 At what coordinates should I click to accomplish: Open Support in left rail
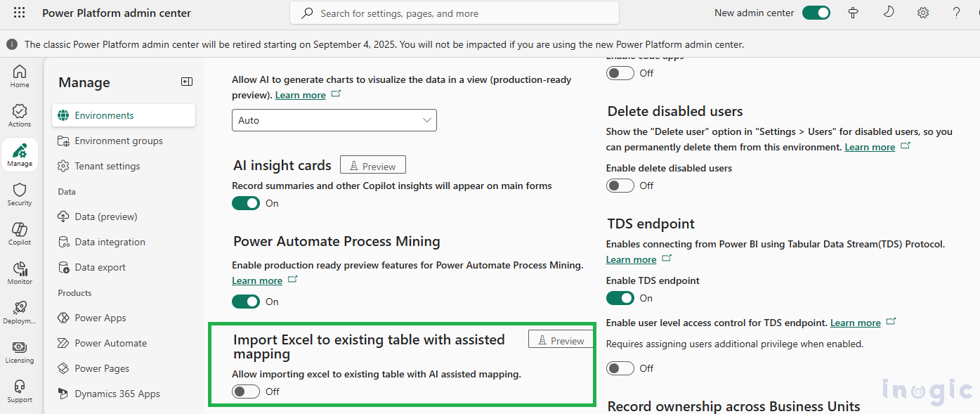tap(20, 391)
